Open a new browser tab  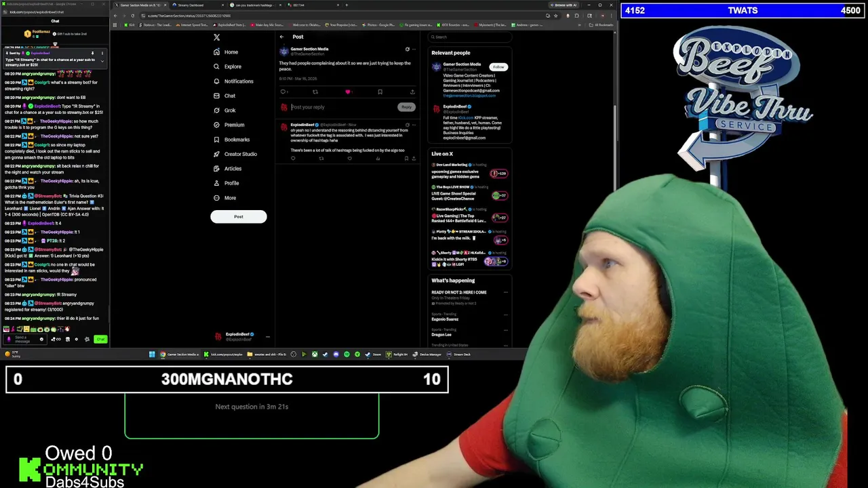[x=347, y=5]
